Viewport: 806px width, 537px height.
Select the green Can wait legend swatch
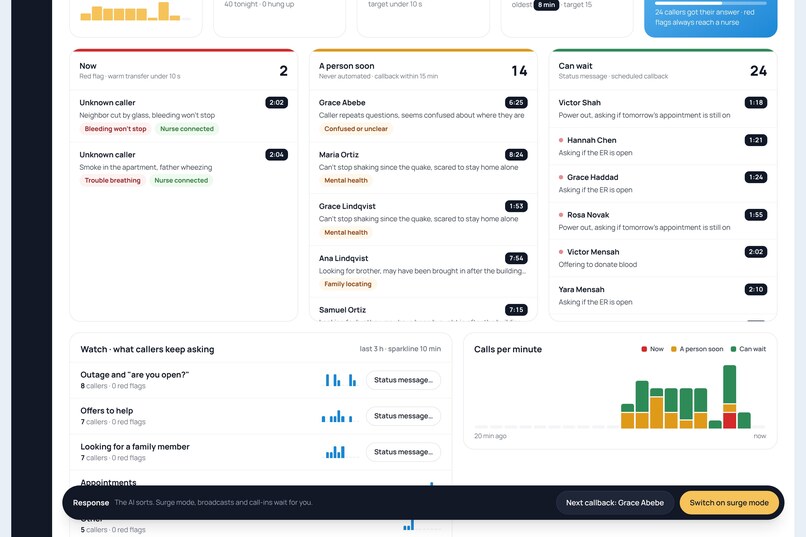point(734,349)
